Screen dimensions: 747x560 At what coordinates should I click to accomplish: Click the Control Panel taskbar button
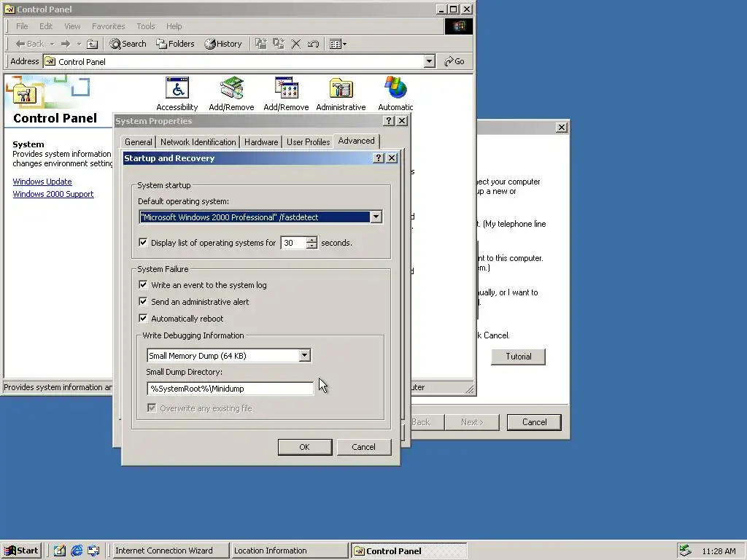point(409,551)
